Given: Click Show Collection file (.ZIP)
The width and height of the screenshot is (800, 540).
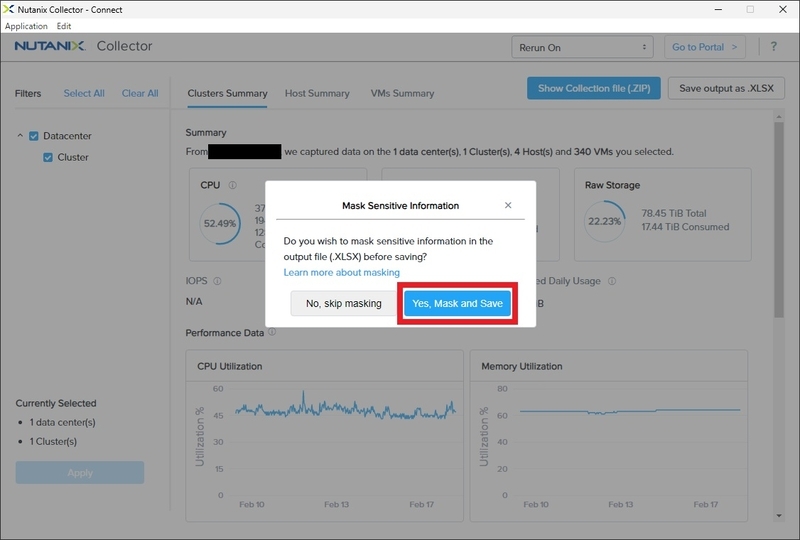Looking at the screenshot, I should 594,88.
